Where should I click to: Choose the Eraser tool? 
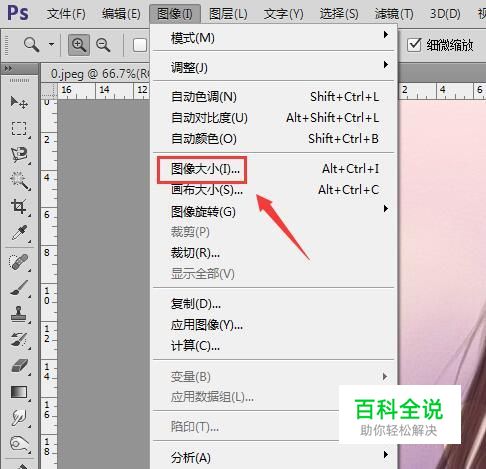19,366
